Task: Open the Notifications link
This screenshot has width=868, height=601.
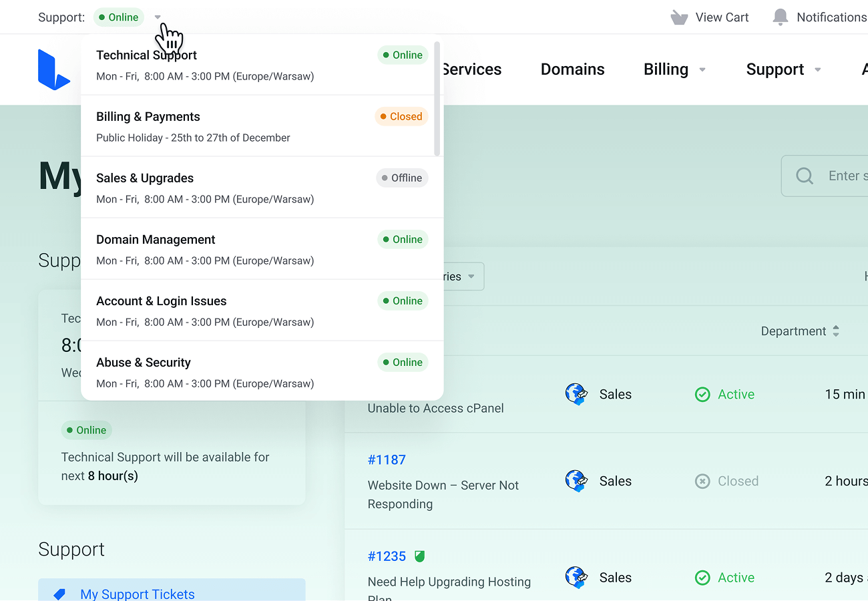Action: [x=832, y=17]
